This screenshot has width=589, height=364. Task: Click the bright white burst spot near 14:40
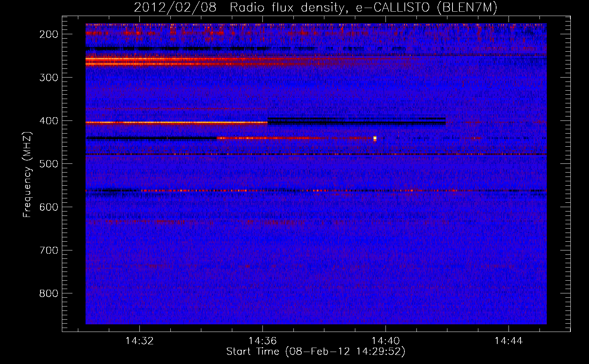[x=375, y=138]
